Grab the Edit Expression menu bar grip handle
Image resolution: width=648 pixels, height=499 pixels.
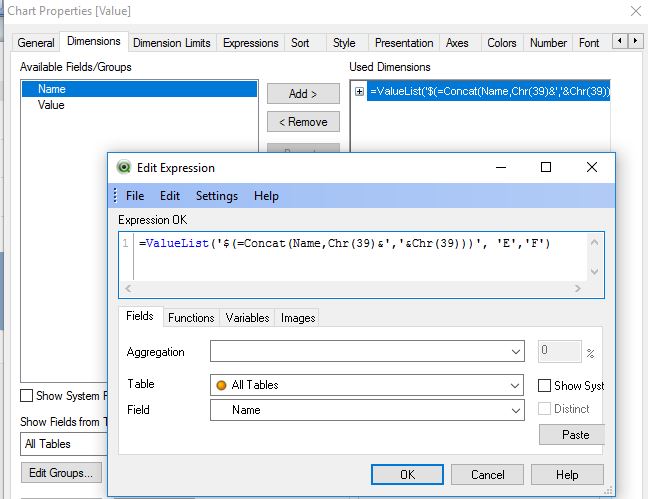(x=115, y=196)
